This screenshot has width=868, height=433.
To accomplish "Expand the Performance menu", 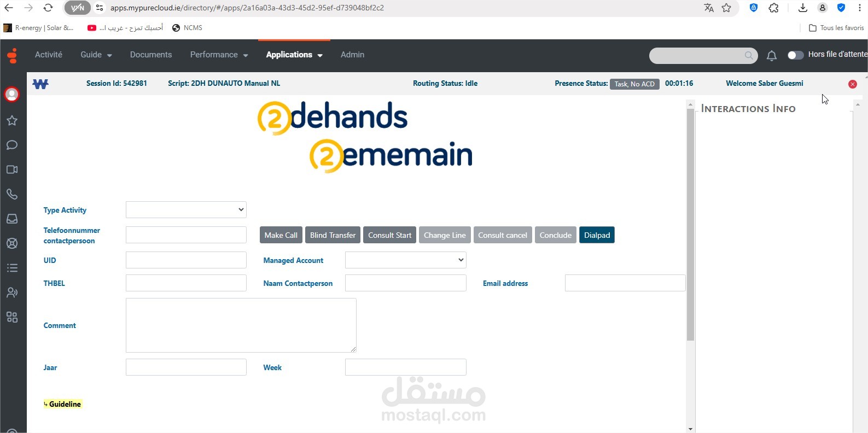I will [x=219, y=55].
